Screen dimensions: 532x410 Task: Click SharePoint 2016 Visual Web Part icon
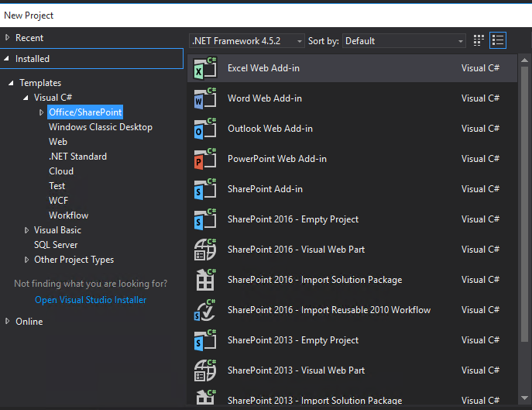point(204,250)
